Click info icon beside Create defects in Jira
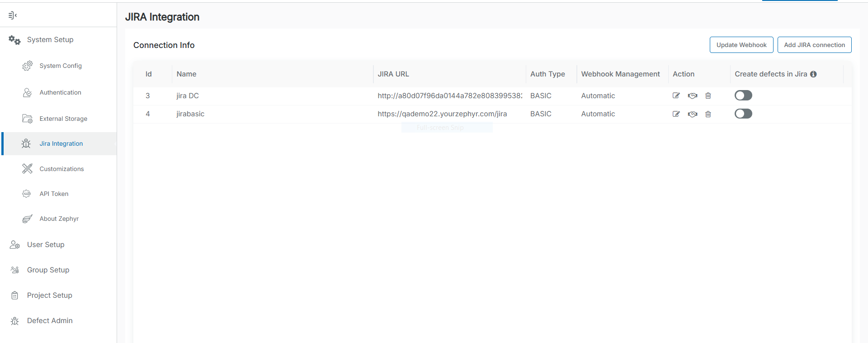Image resolution: width=868 pixels, height=343 pixels. click(813, 74)
